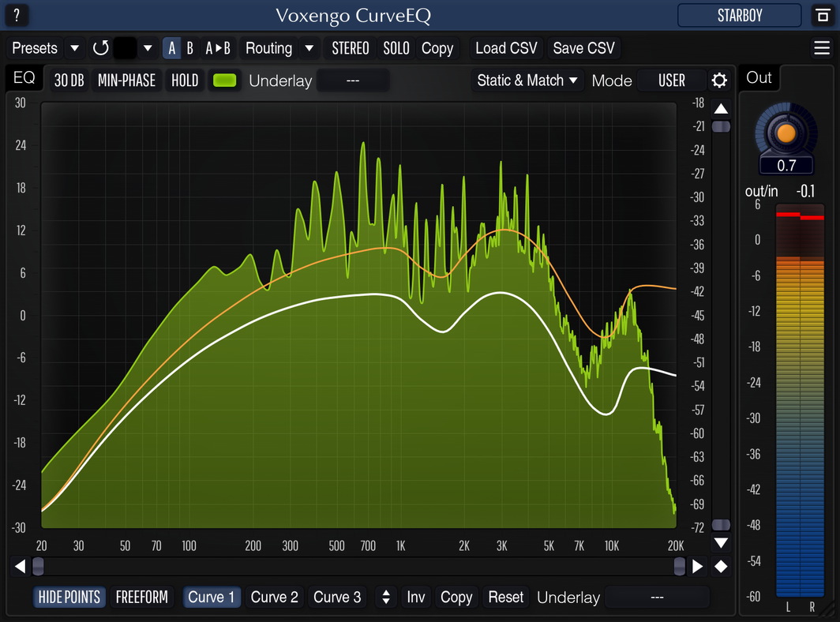Open the USER mode selector
The width and height of the screenshot is (840, 622).
[x=671, y=81]
